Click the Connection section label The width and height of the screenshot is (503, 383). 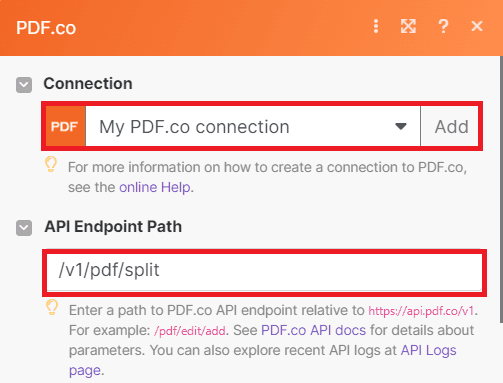pyautogui.click(x=88, y=84)
